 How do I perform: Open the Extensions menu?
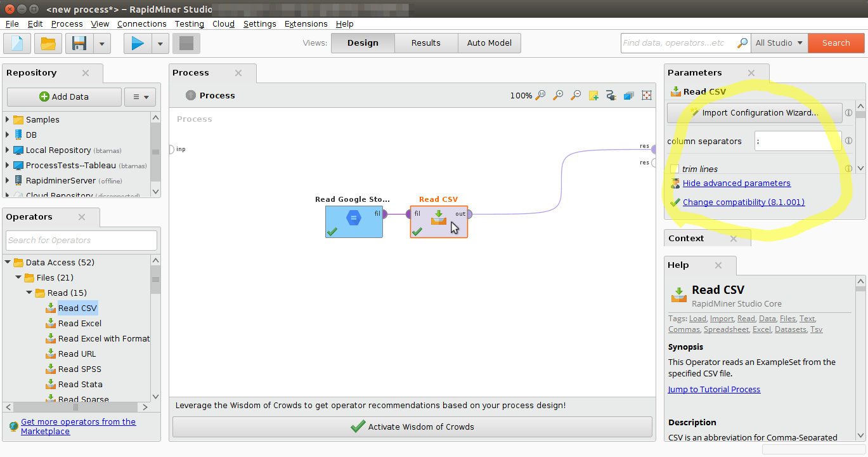tap(306, 23)
